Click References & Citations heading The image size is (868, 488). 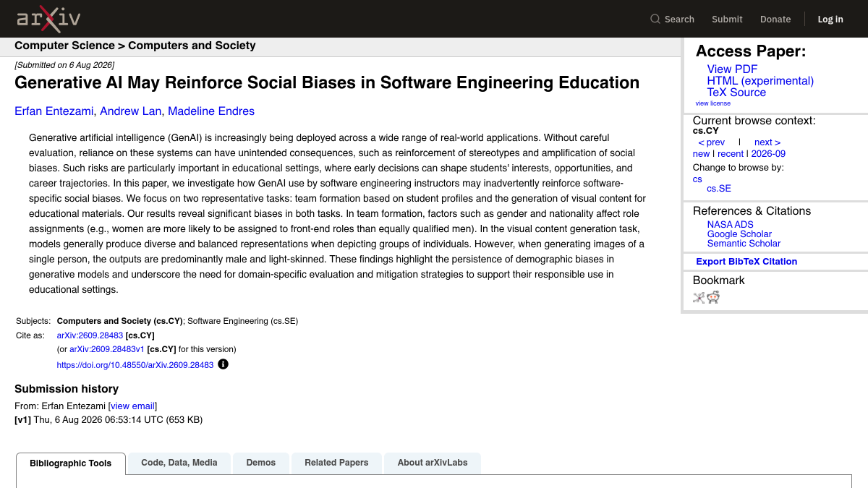752,211
